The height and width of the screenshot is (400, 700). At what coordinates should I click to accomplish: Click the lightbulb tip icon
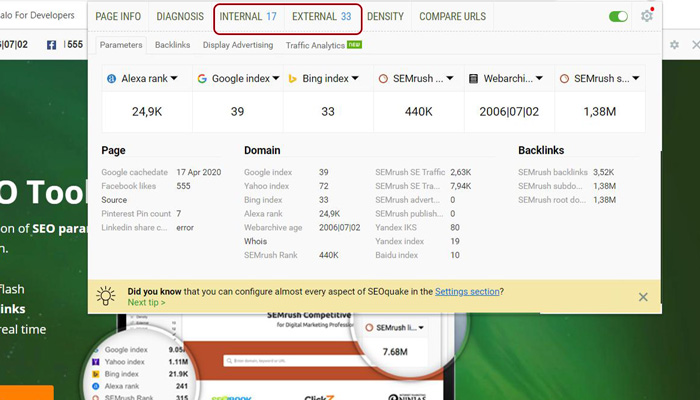(106, 296)
